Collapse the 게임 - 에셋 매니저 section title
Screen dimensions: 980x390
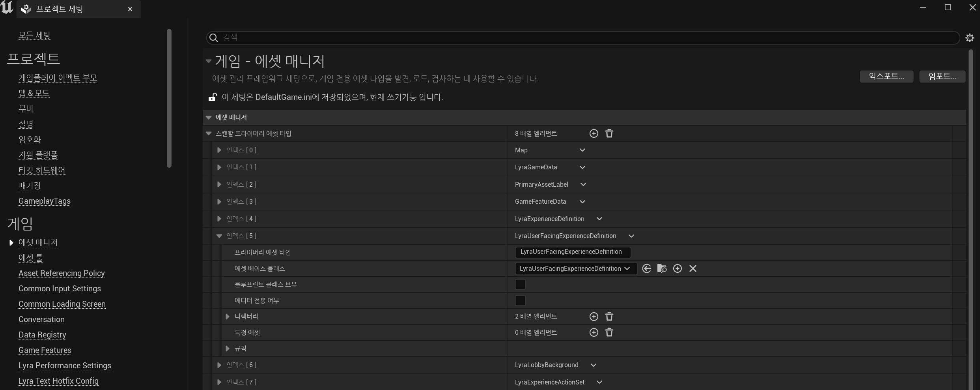(x=209, y=61)
